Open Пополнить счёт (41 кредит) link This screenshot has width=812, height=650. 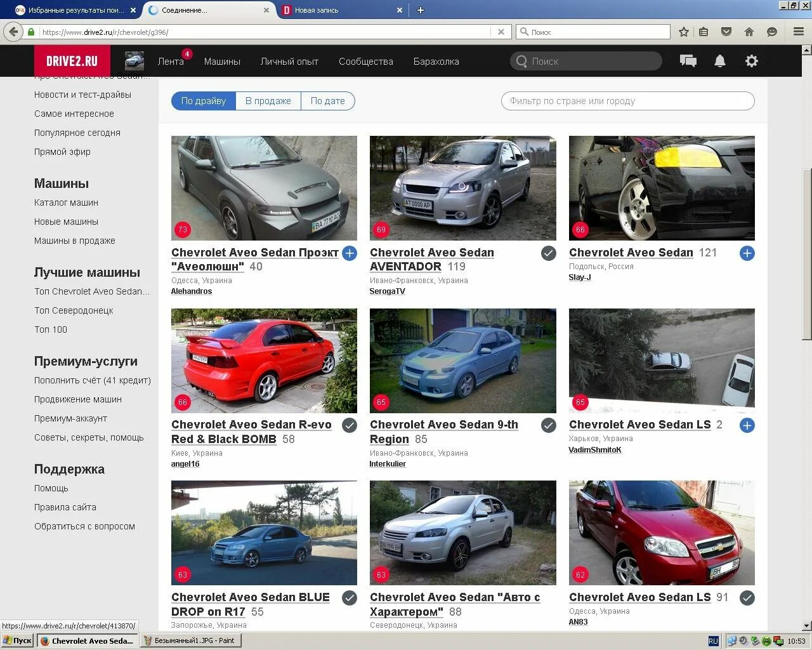coord(93,380)
